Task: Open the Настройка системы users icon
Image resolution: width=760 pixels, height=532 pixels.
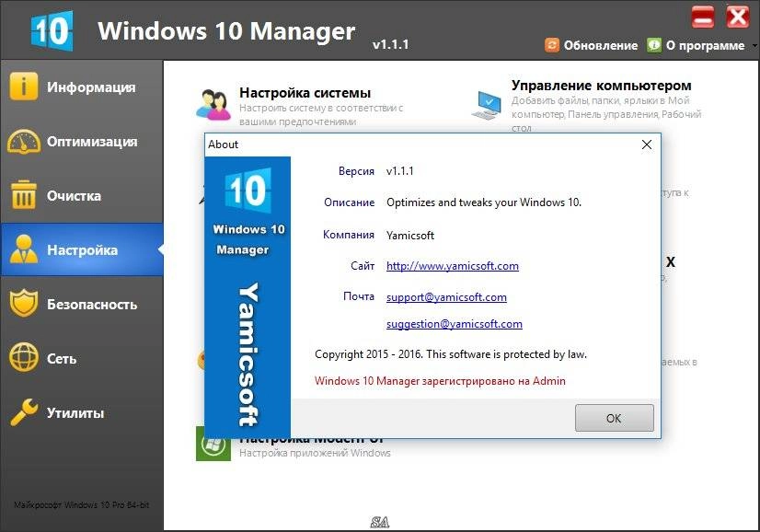Action: coord(213,104)
